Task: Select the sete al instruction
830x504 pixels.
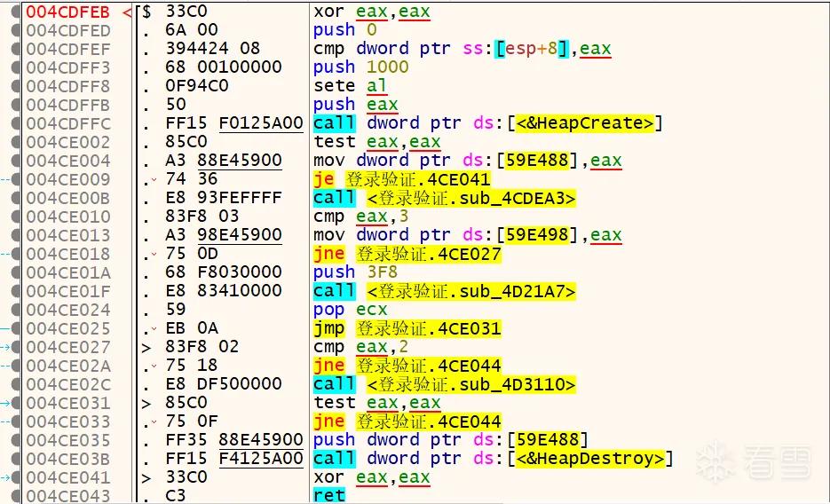Action: [350, 86]
